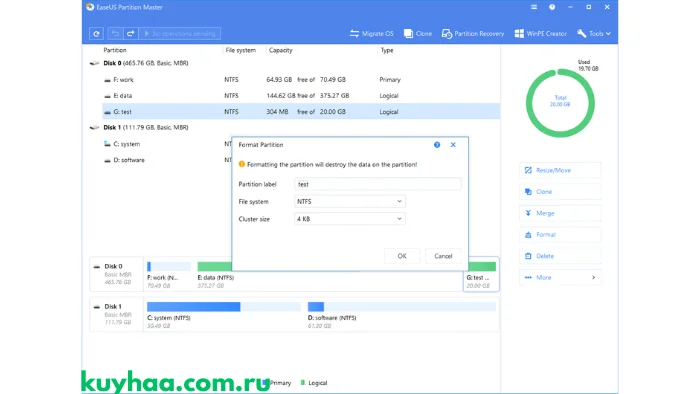Click the Logical legend green swatch
This screenshot has height=394, width=700.
pos(303,382)
